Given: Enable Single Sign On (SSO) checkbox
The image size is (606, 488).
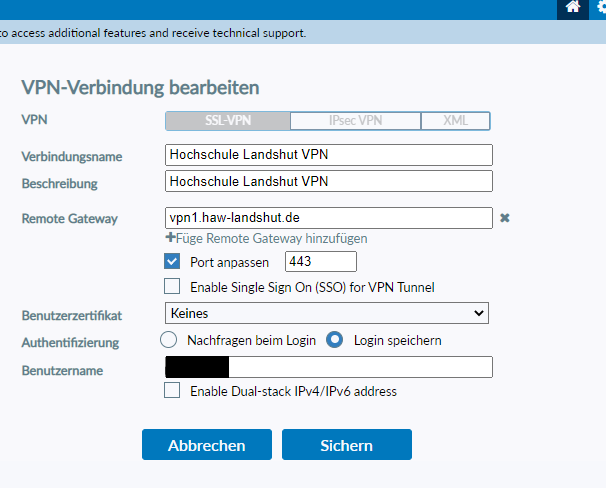Looking at the screenshot, I should [x=172, y=287].
